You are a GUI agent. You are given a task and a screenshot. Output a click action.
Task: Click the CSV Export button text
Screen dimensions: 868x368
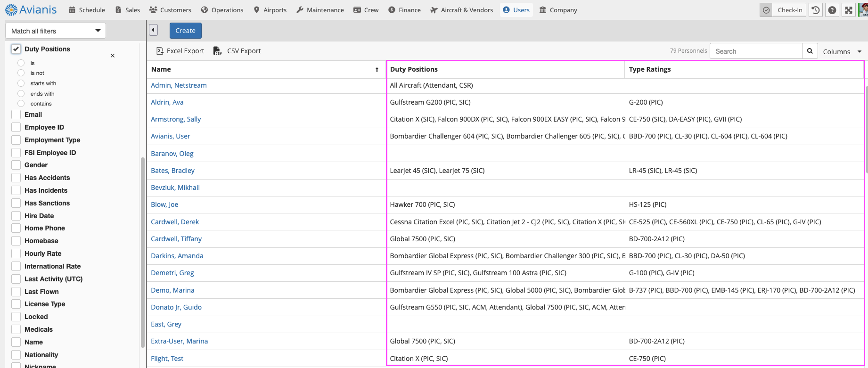coord(244,51)
